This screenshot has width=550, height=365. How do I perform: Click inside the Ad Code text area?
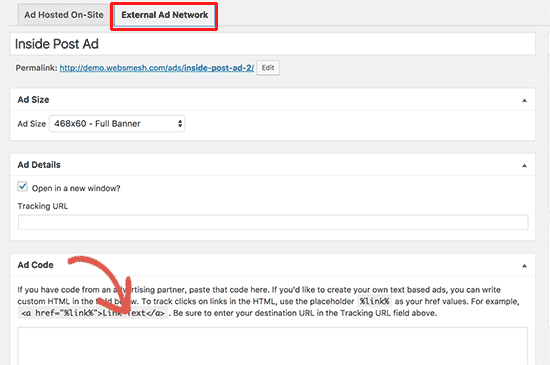click(273, 346)
